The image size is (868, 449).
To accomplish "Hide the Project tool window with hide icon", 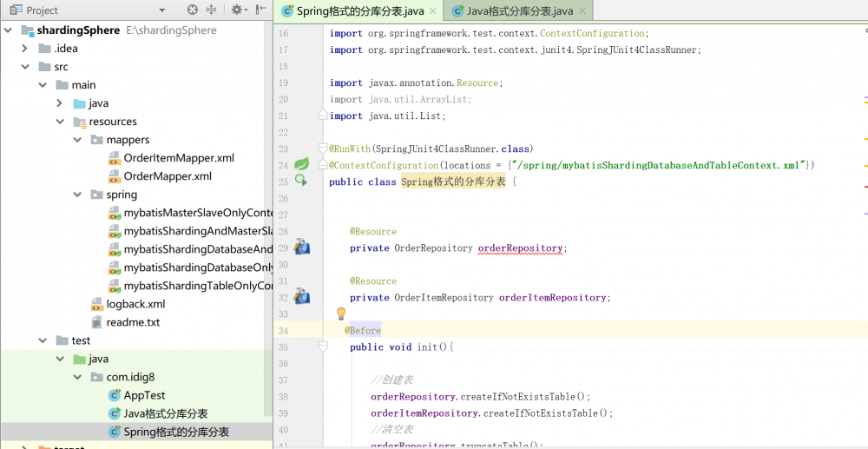I will coord(260,10).
